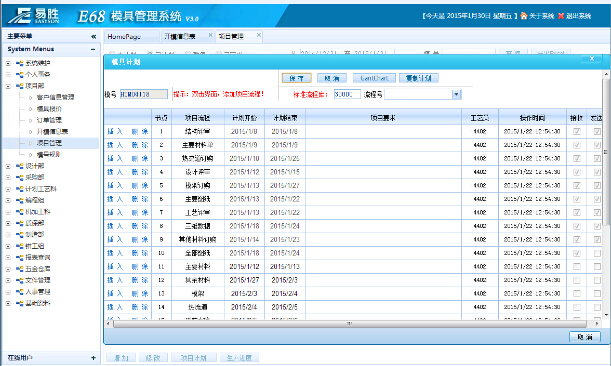Toggle first checkbox in row 11
The width and height of the screenshot is (611, 366).
(x=577, y=267)
